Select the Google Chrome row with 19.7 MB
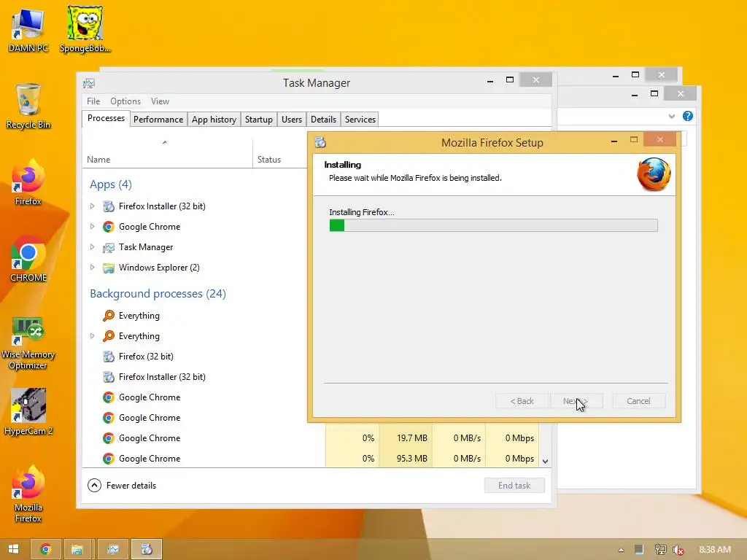This screenshot has width=747, height=560. [311, 438]
